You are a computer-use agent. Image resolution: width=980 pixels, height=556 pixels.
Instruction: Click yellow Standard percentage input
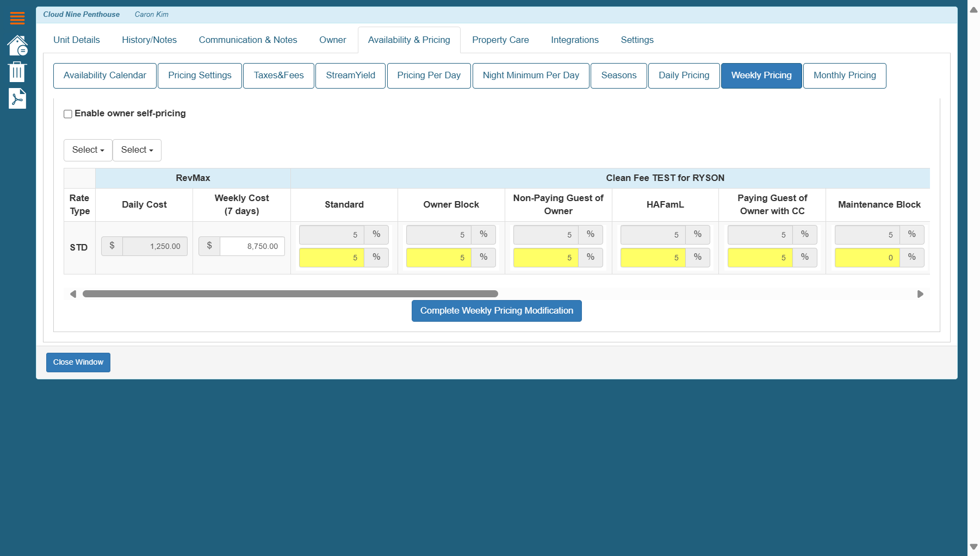tap(332, 258)
